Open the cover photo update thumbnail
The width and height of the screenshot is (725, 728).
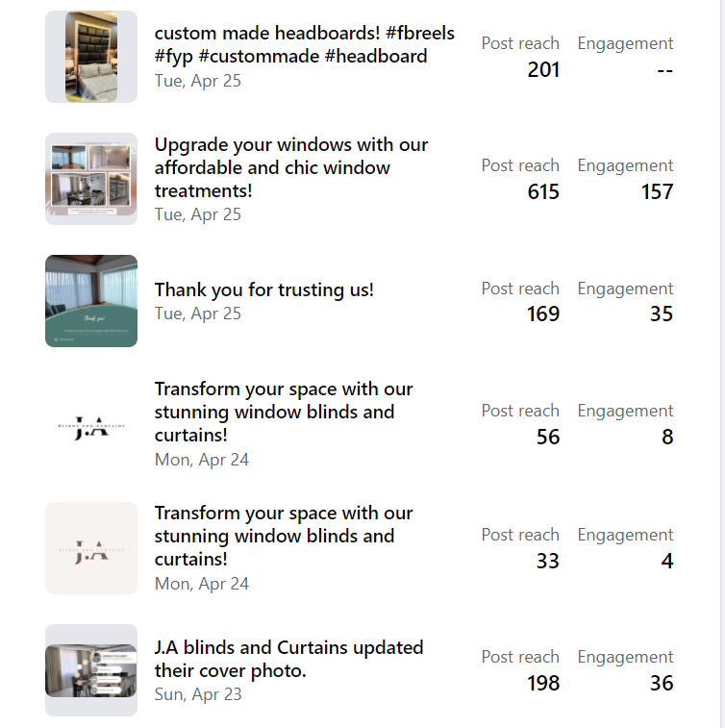(91, 670)
